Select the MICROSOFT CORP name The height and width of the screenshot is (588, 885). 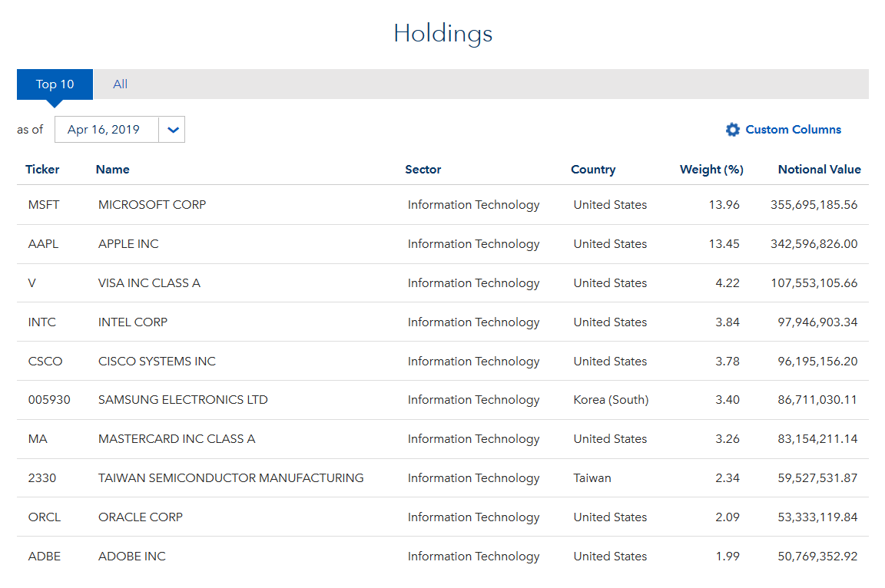152,205
